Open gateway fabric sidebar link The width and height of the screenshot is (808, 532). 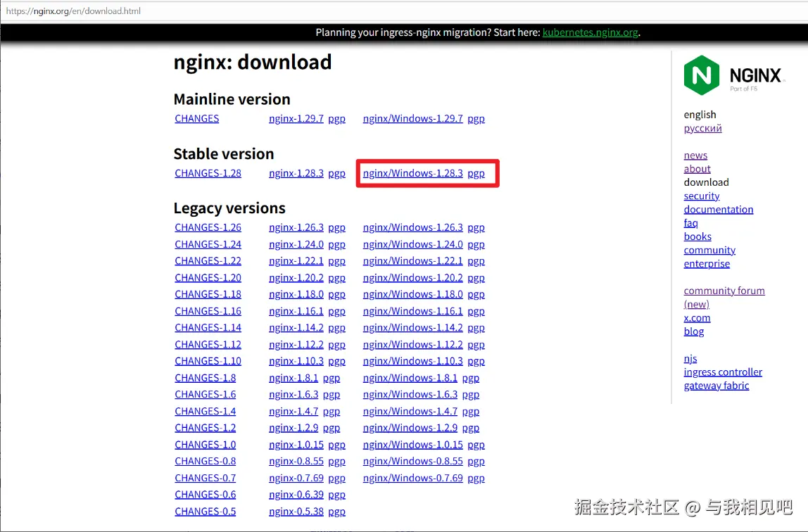pyautogui.click(x=717, y=385)
